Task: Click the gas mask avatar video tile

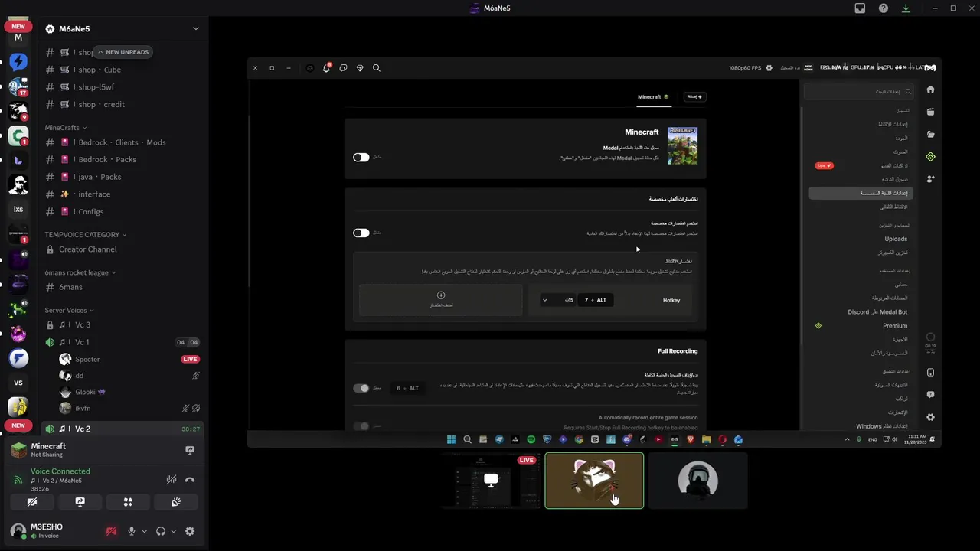Action: point(697,481)
